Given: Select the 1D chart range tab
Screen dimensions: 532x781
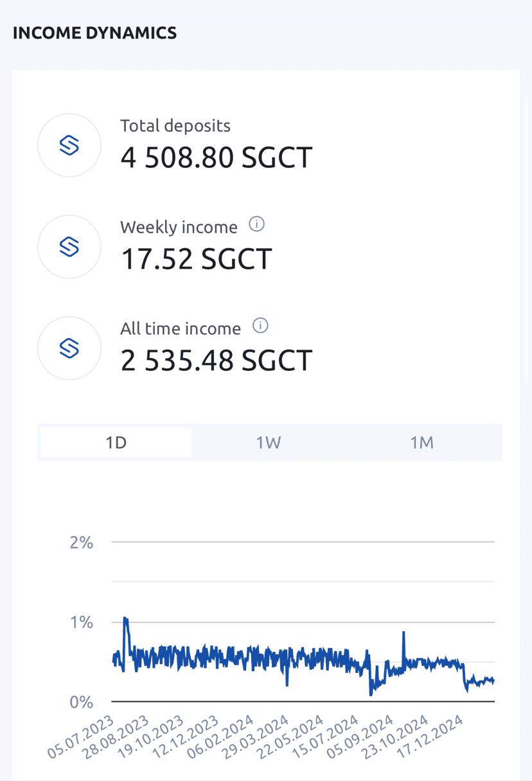Looking at the screenshot, I should (116, 442).
